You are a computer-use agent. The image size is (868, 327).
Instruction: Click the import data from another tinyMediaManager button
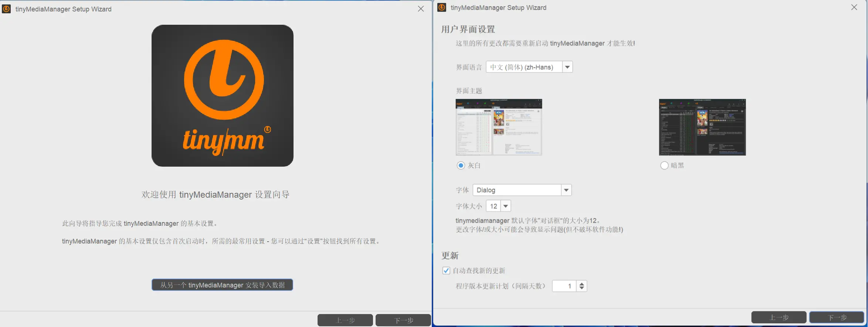point(222,285)
